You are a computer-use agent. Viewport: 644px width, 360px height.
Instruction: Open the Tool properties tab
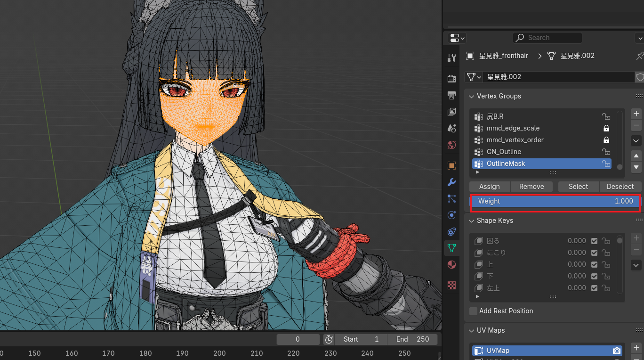click(451, 58)
